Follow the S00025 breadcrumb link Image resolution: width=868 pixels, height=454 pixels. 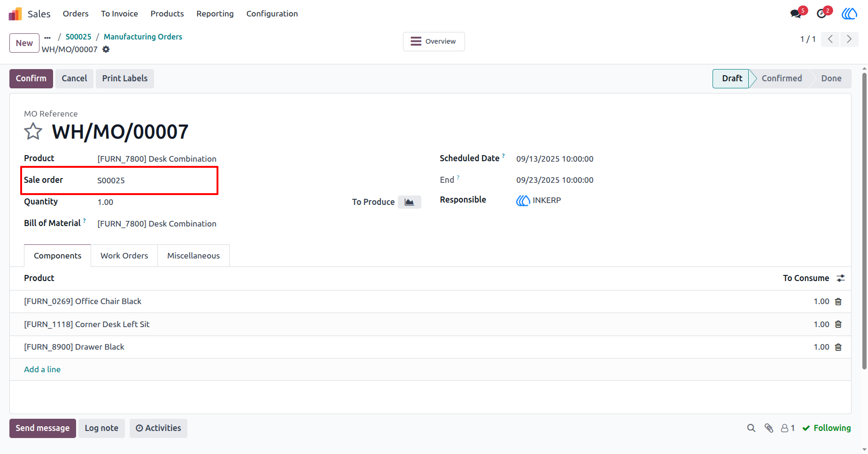78,37
